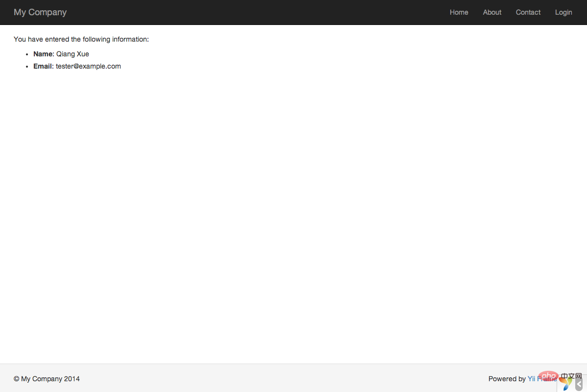Click the bold Name label

tap(44, 54)
